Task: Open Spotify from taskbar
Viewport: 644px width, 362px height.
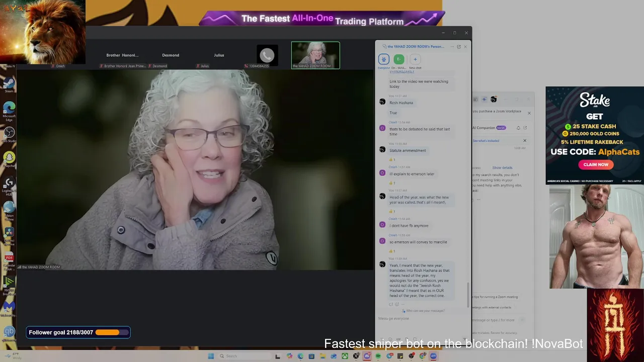Action: pyautogui.click(x=378, y=356)
